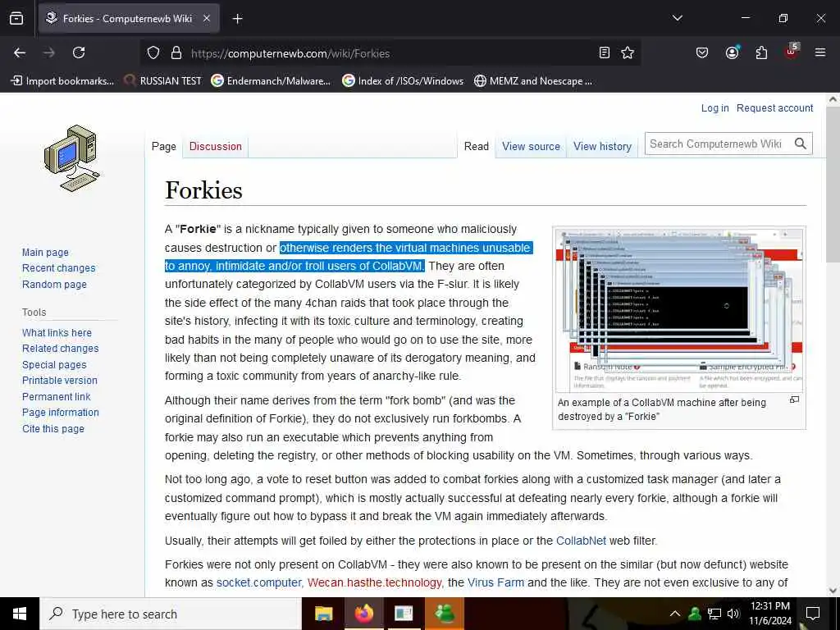
Task: Open the window-pane app icon in taskbar
Action: click(404, 614)
